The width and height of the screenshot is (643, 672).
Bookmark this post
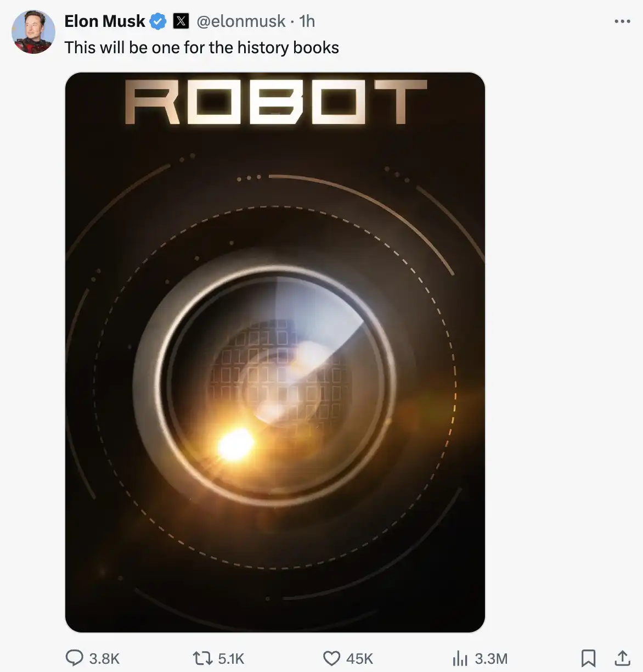coord(588,658)
